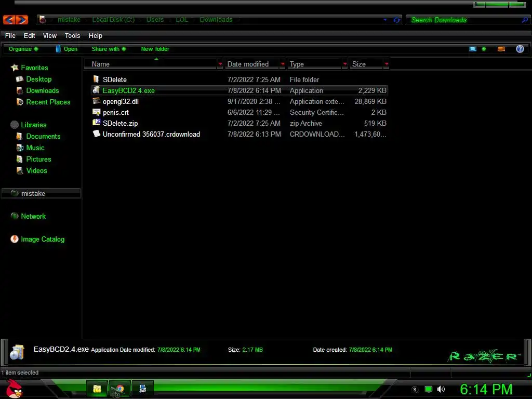
Task: Select the opengl32.dll file icon
Action: tap(96, 101)
